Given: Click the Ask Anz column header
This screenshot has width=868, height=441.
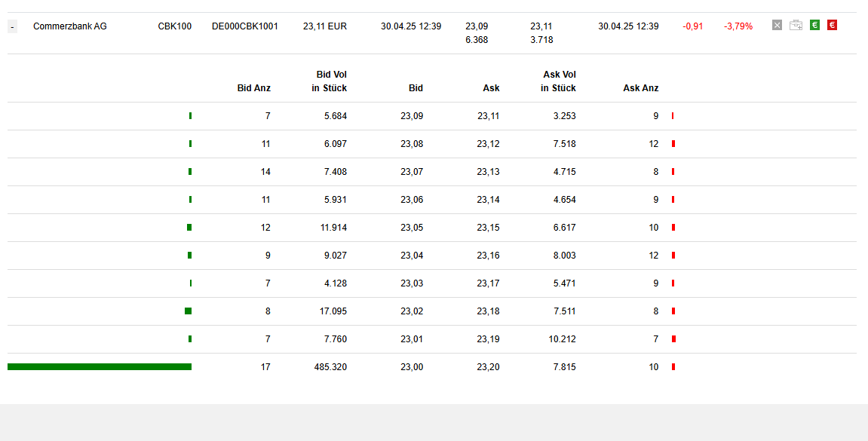Looking at the screenshot, I should (x=640, y=88).
